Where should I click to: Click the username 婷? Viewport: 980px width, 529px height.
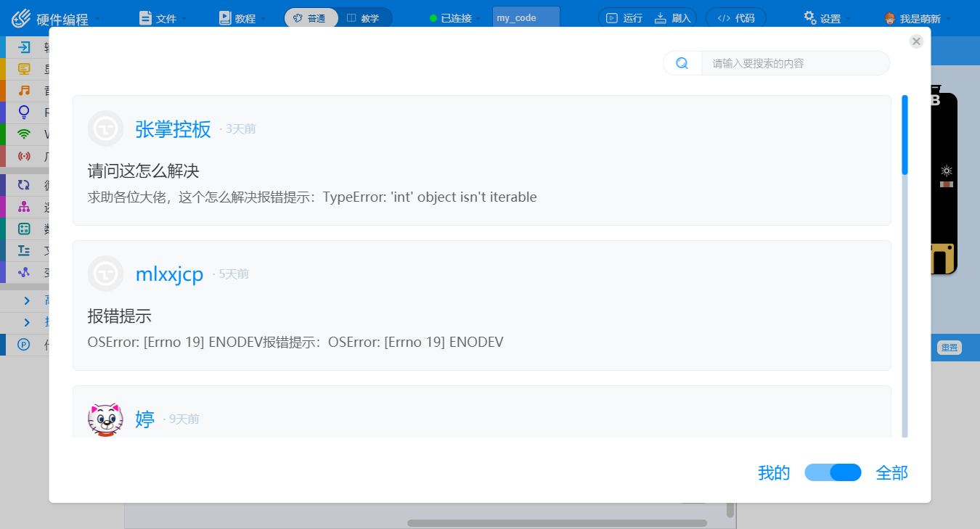[145, 419]
